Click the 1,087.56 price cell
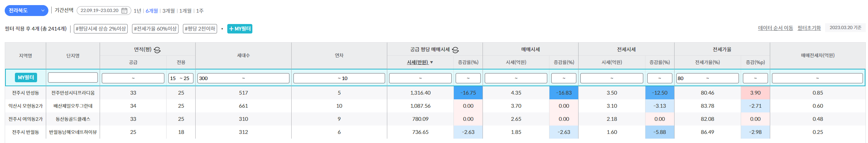 [x=420, y=106]
